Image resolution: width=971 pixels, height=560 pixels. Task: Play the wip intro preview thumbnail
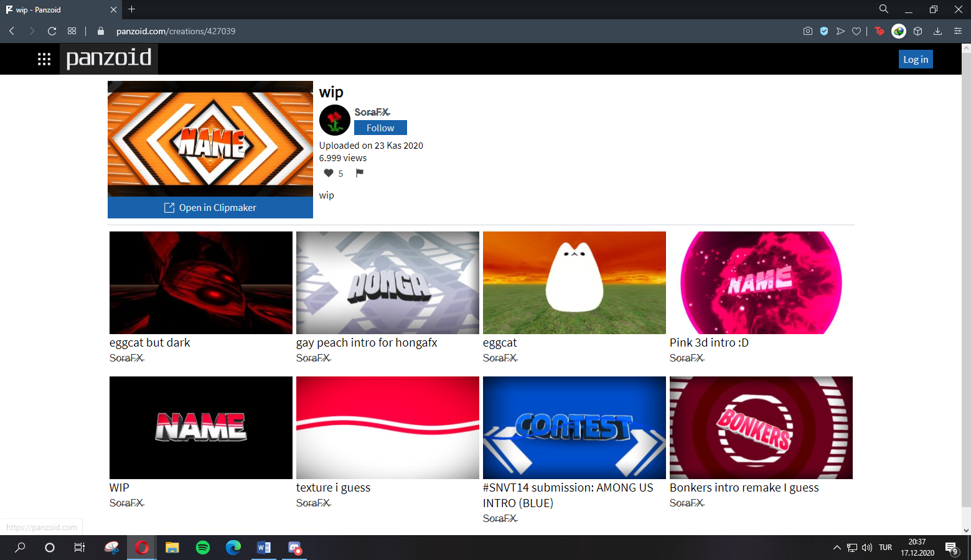point(210,139)
